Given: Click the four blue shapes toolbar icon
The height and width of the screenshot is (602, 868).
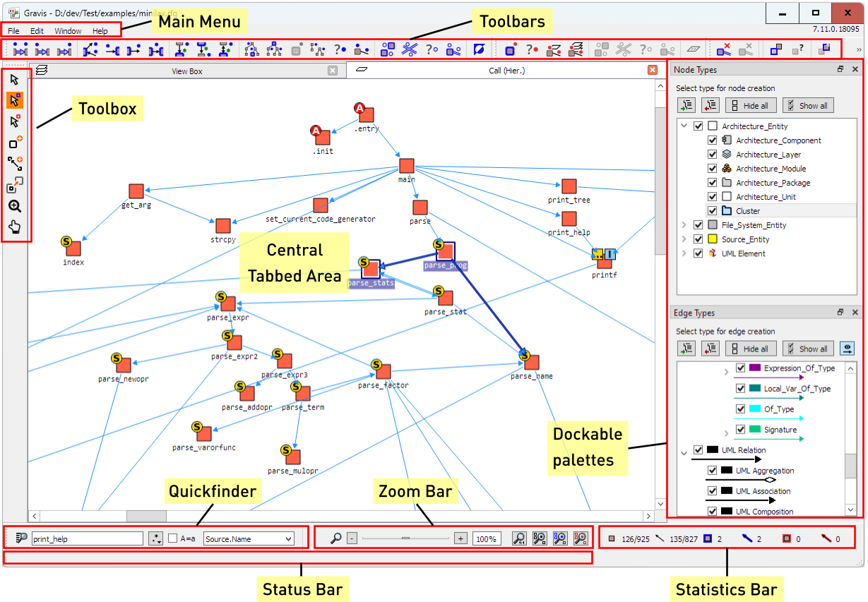Looking at the screenshot, I should pyautogui.click(x=388, y=49).
